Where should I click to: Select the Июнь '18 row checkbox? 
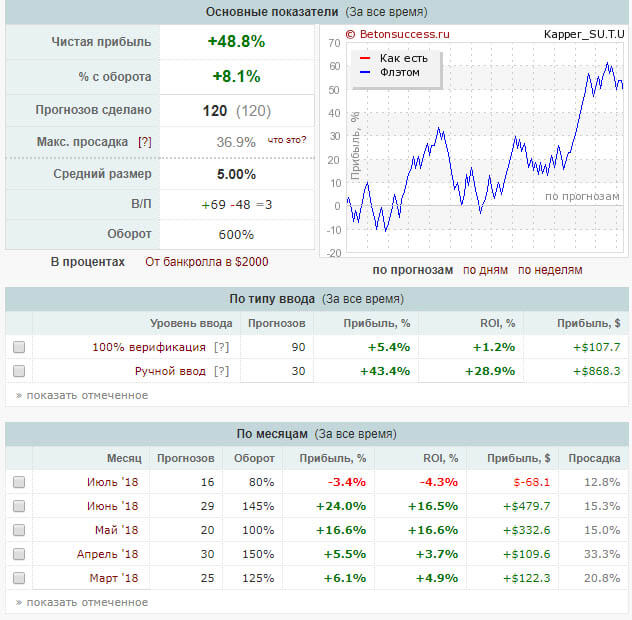coord(19,506)
